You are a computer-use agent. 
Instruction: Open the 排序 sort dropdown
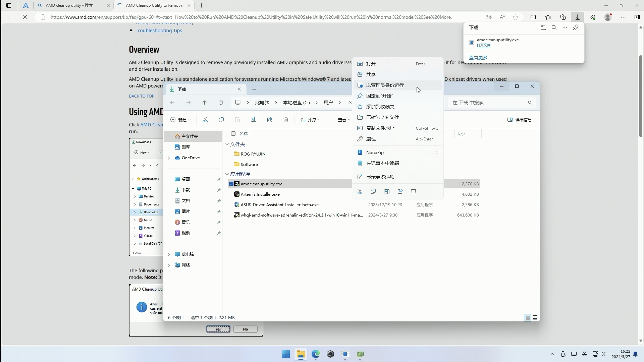tap(310, 120)
